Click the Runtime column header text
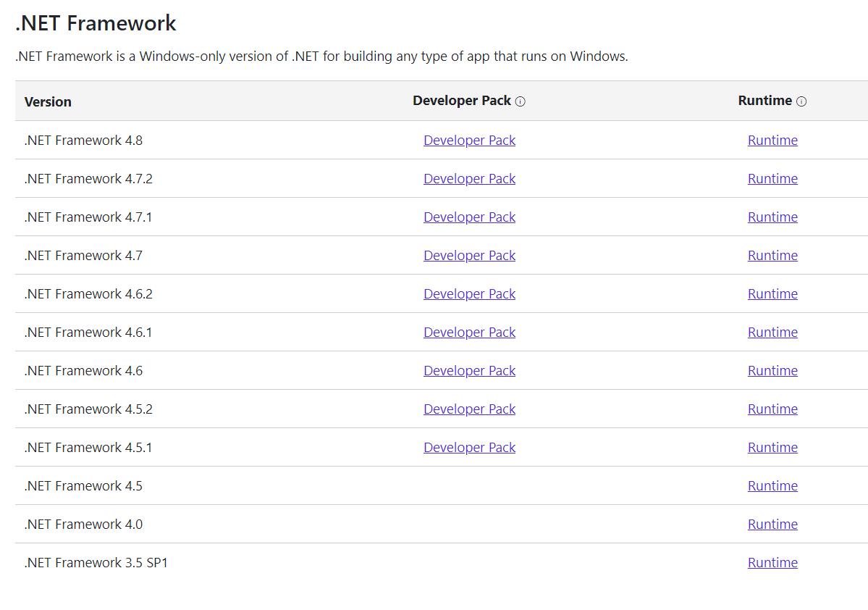The width and height of the screenshot is (868, 610). pyautogui.click(x=765, y=100)
